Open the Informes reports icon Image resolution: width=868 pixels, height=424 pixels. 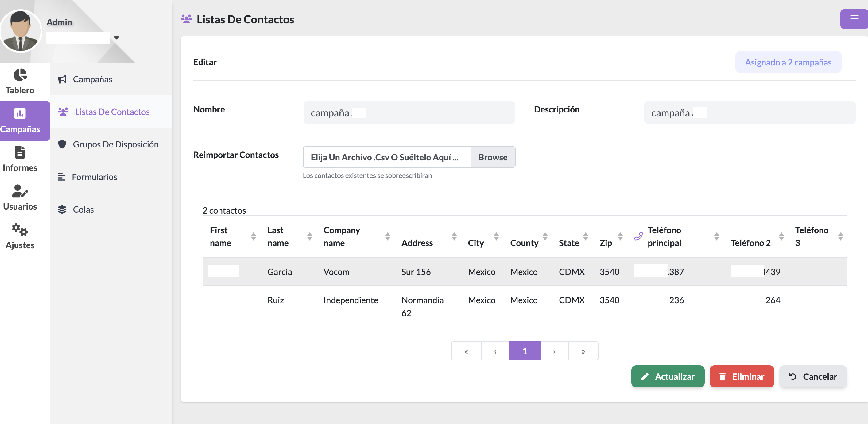tap(20, 152)
